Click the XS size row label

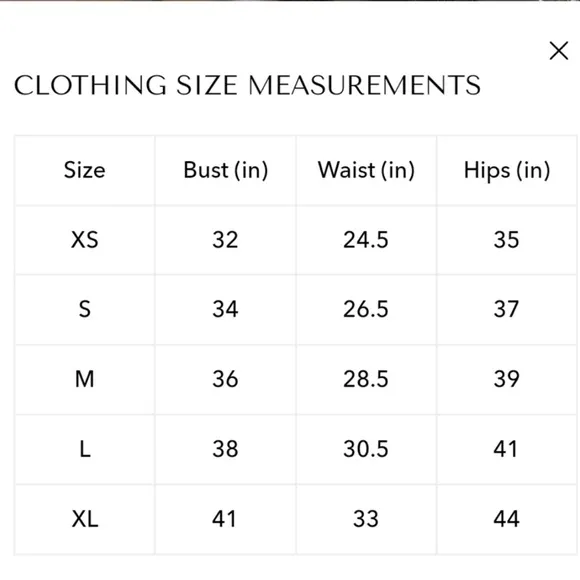coord(85,240)
